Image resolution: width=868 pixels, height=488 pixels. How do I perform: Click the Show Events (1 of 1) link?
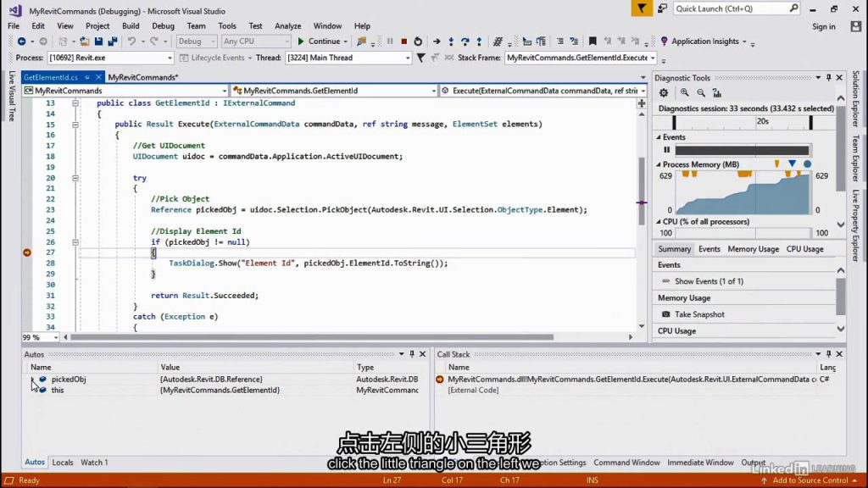pyautogui.click(x=709, y=281)
